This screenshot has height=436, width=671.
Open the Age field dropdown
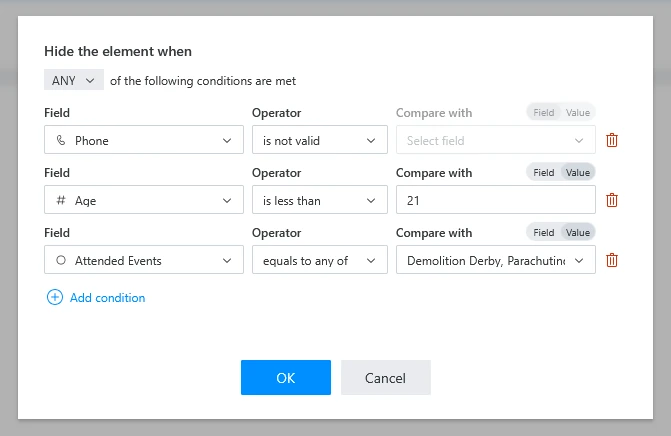tap(144, 199)
